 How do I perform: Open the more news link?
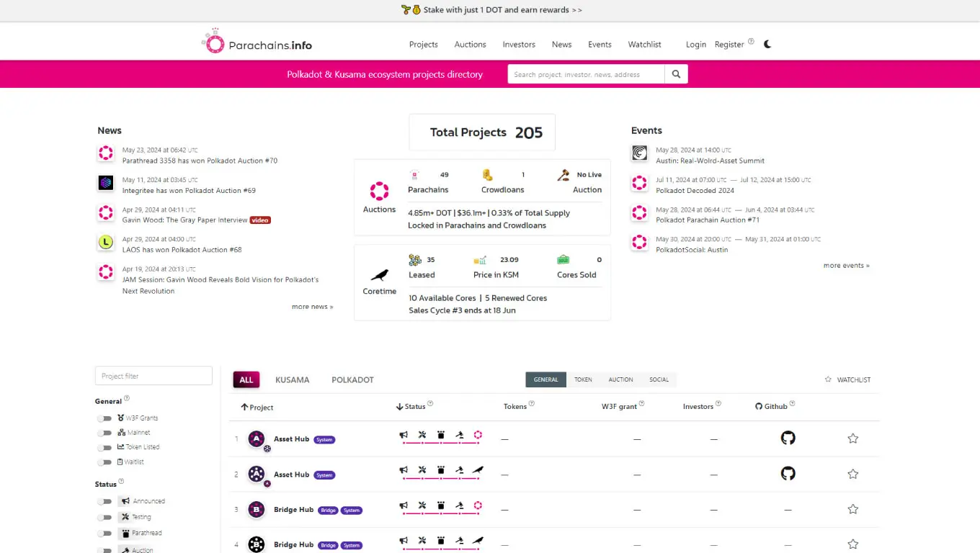coord(312,307)
